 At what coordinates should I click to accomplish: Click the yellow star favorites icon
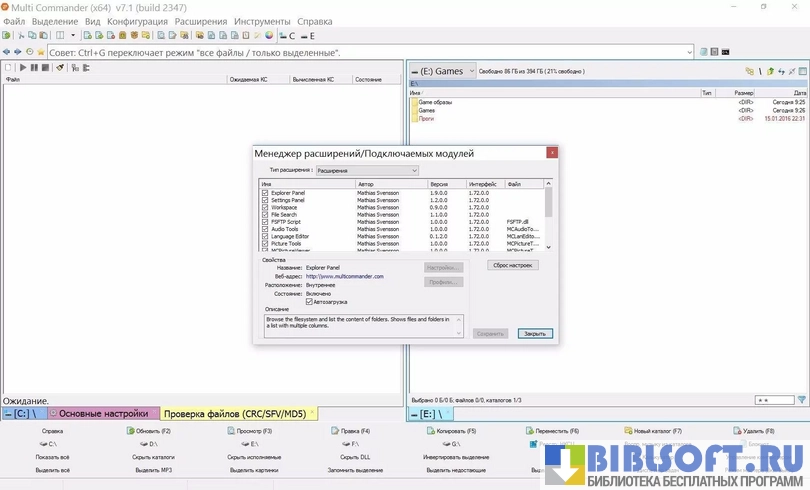click(x=39, y=52)
